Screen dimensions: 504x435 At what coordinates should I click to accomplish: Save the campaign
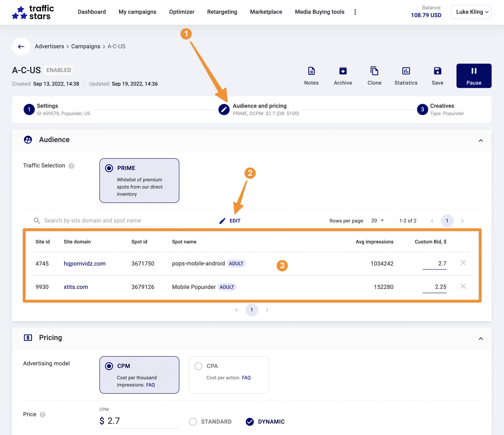pos(437,76)
